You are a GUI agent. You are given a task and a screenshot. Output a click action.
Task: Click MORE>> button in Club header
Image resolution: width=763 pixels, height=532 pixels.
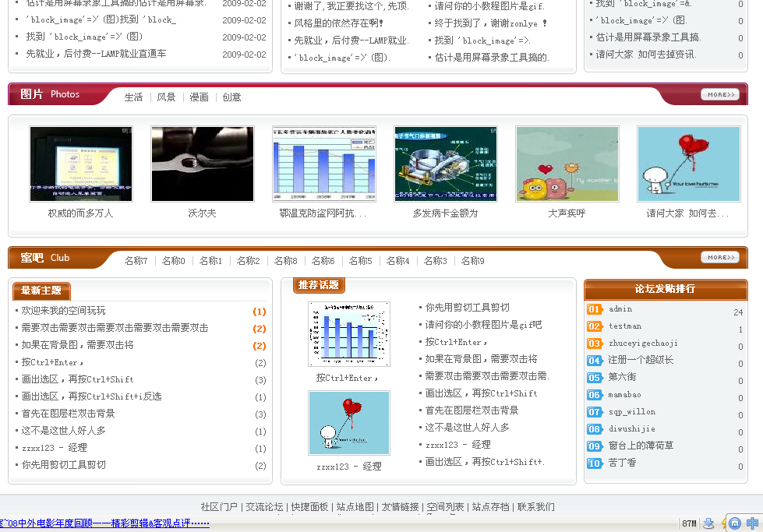coord(720,257)
